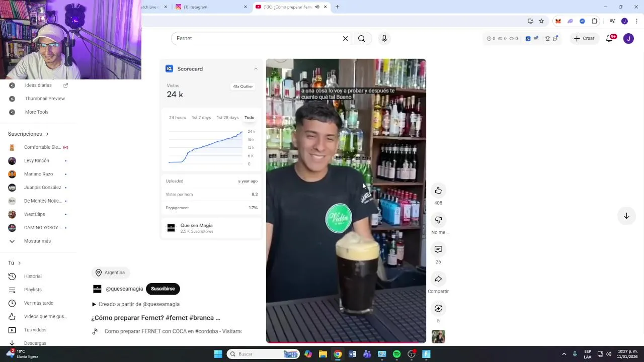Open Comfortable Sle... live channel
Image resolution: width=644 pixels, height=362 pixels.
(x=38, y=147)
